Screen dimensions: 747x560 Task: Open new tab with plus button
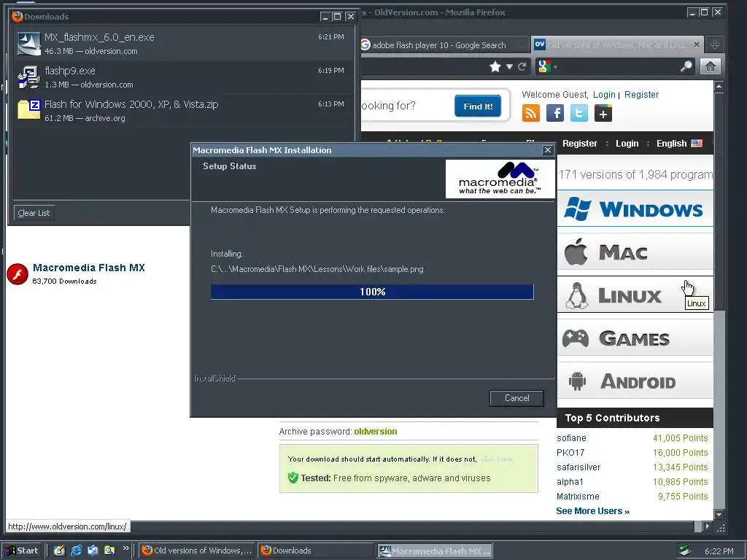(715, 44)
